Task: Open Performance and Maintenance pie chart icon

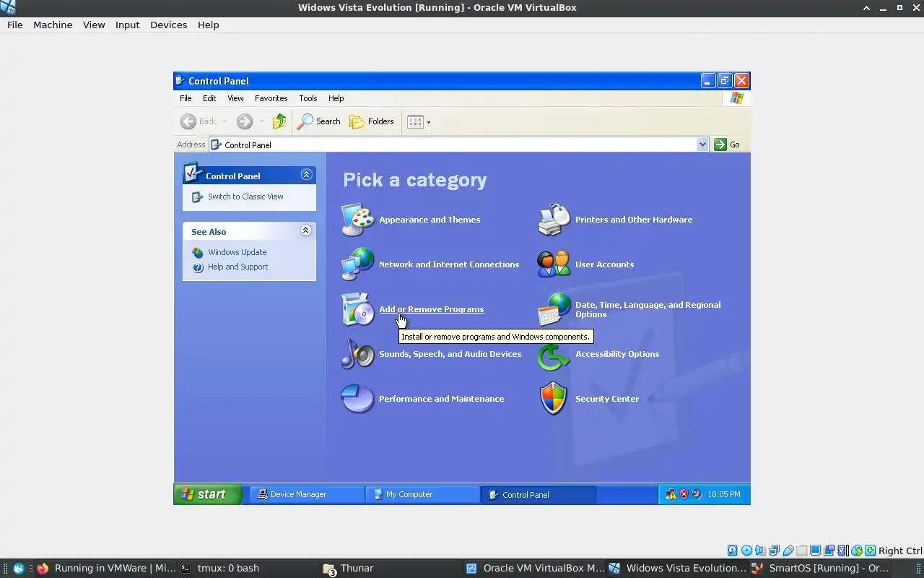Action: [x=357, y=399]
